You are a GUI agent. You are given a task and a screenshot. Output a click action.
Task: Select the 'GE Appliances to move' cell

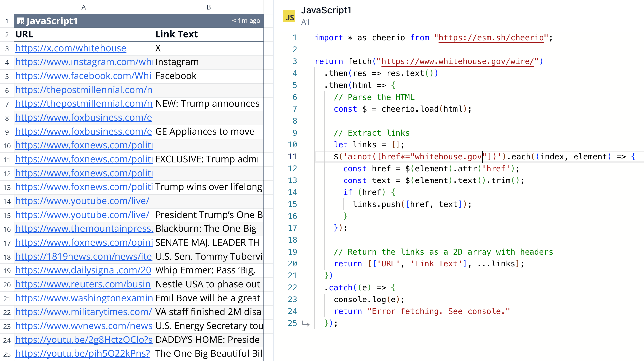[x=209, y=132]
